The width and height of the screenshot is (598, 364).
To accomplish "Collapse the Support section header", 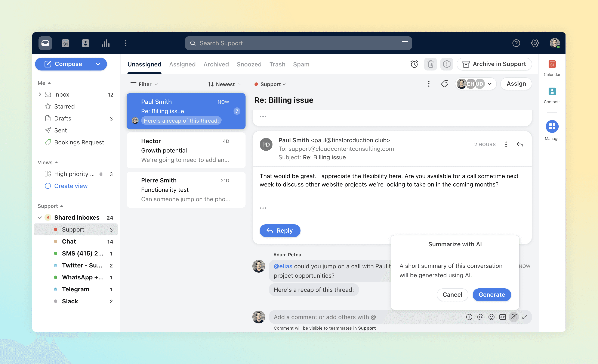I will [50, 206].
